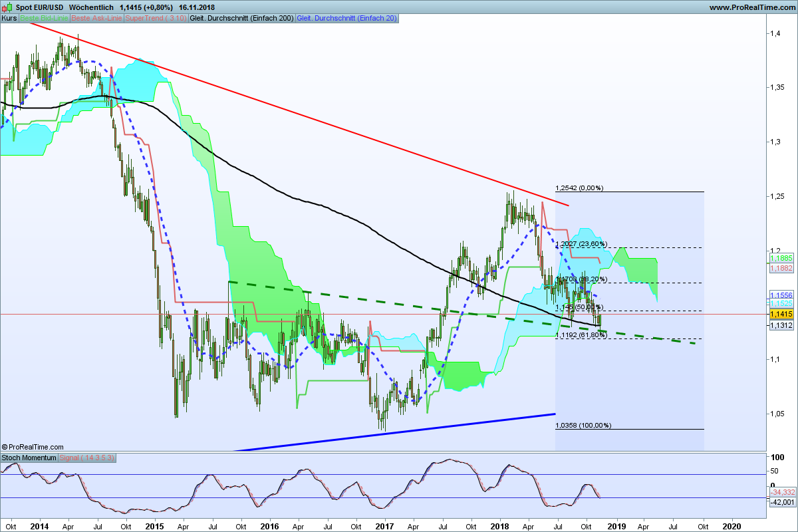Click the cyan 1,1525 price tag

780,303
